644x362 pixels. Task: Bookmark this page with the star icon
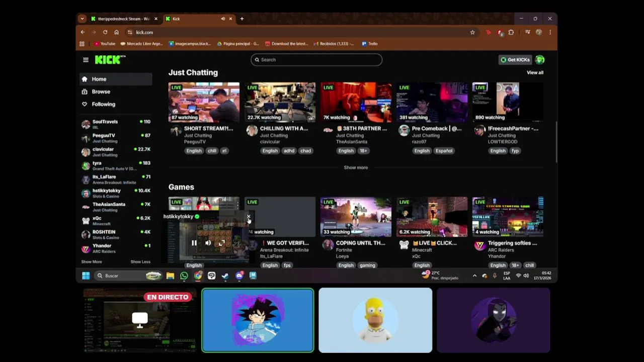point(472,32)
